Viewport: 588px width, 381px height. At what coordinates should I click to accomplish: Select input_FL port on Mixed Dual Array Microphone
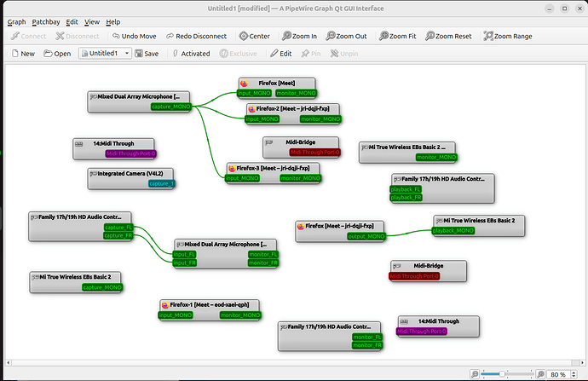185,254
